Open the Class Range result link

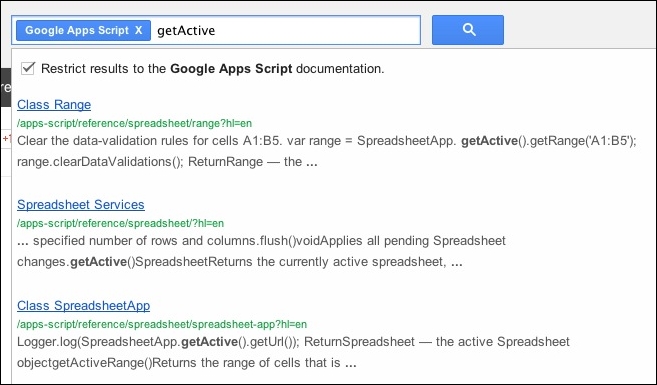(x=54, y=104)
